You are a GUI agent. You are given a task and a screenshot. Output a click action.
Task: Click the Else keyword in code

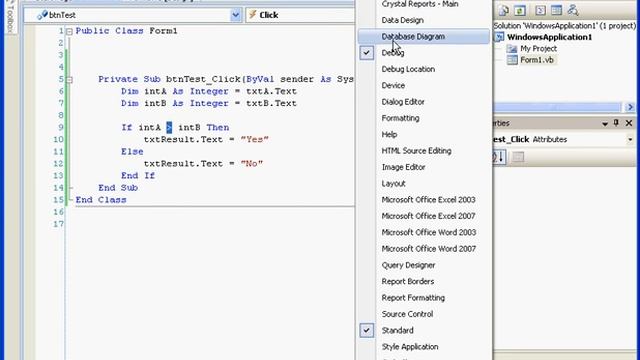(x=132, y=151)
